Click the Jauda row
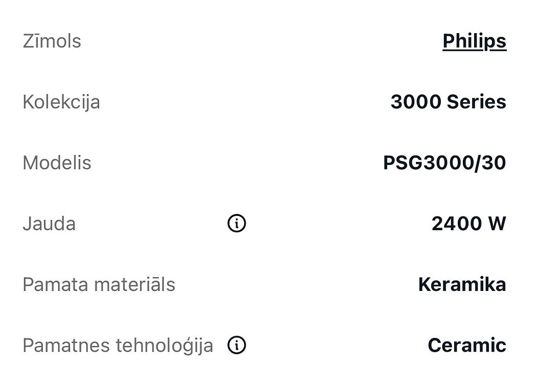540x392 pixels. (x=265, y=224)
